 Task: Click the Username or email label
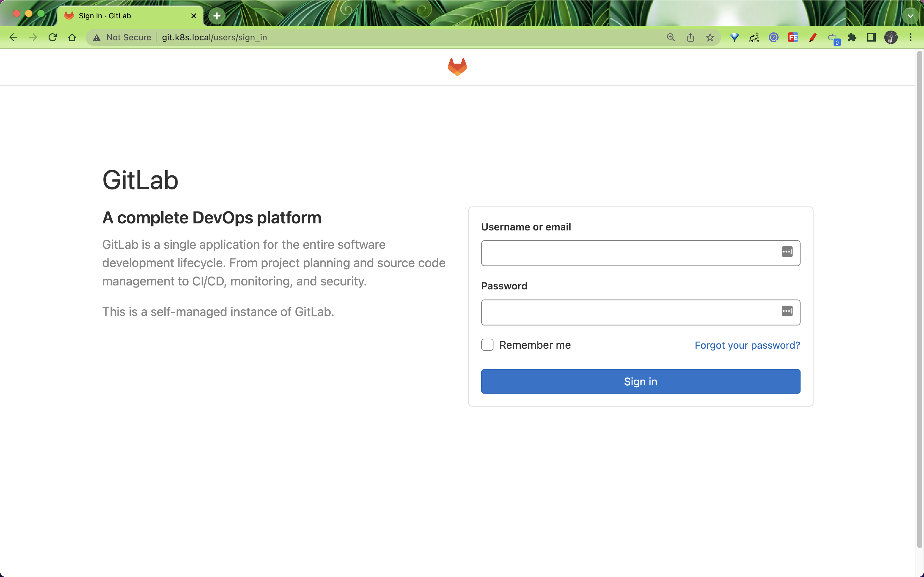(526, 227)
